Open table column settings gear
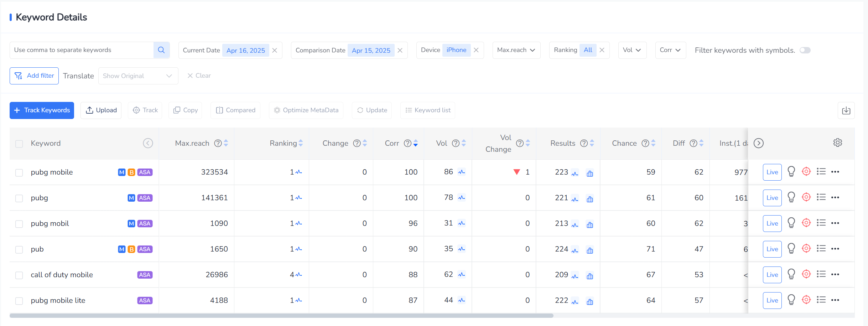The height and width of the screenshot is (326, 868). 837,143
